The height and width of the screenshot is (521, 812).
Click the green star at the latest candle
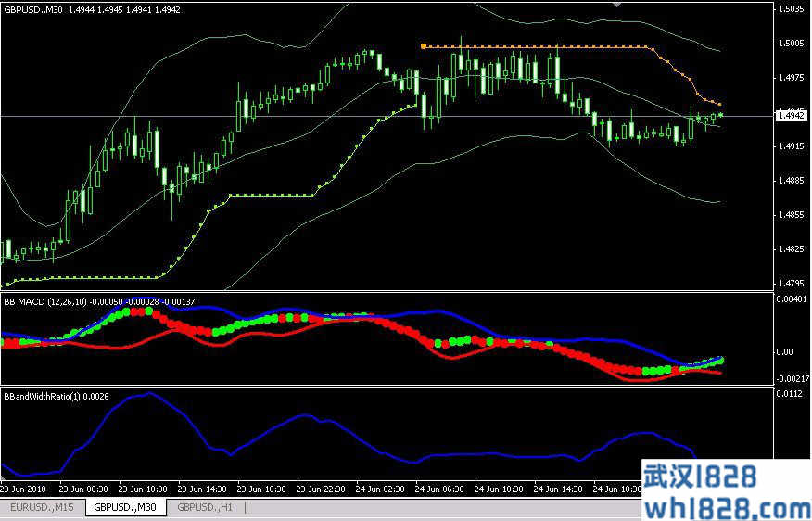tap(720, 115)
